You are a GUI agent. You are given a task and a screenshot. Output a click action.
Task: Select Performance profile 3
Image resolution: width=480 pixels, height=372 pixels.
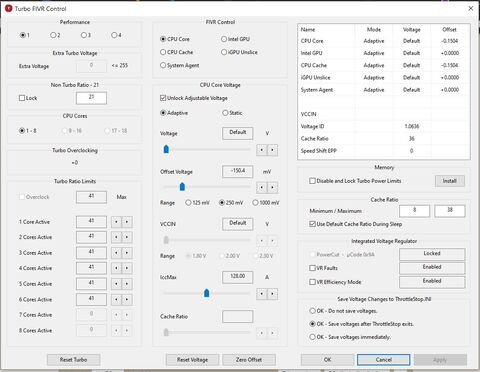[x=86, y=35]
